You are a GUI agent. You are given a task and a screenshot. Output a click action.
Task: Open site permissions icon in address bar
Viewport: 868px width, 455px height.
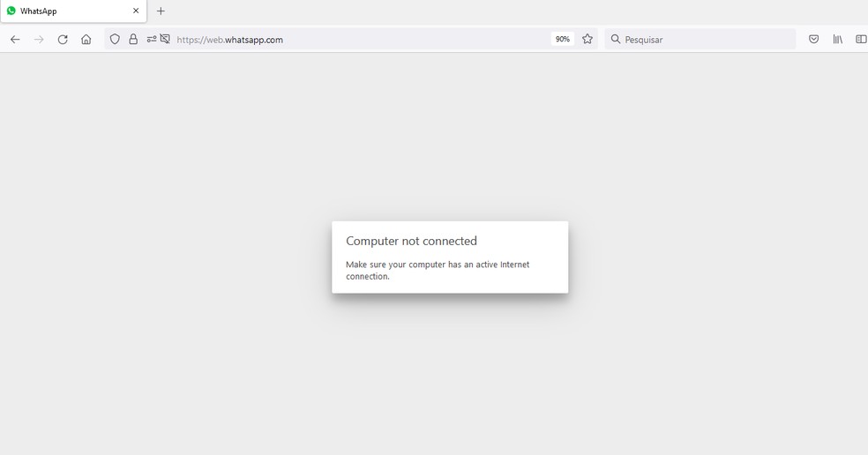[x=151, y=40]
